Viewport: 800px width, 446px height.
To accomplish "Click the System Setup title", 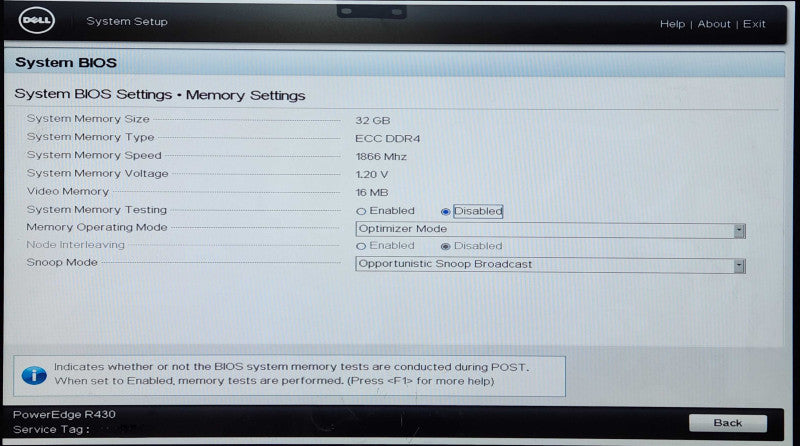I will coord(127,21).
